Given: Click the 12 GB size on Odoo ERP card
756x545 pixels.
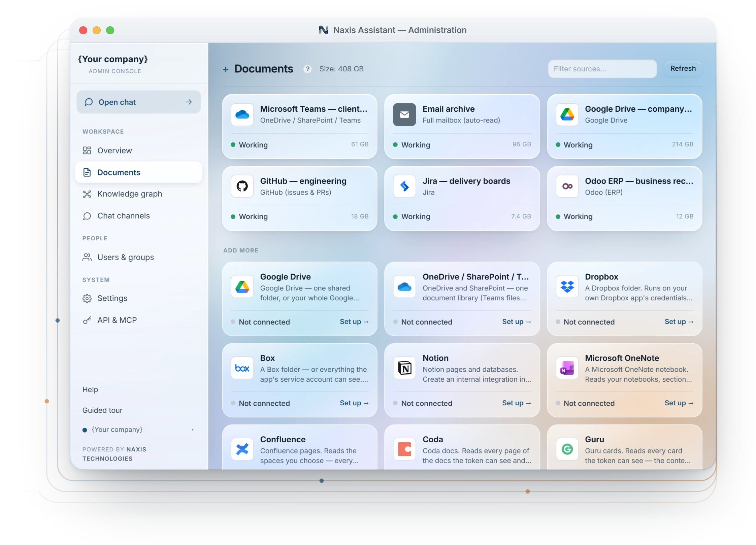Looking at the screenshot, I should pyautogui.click(x=684, y=216).
